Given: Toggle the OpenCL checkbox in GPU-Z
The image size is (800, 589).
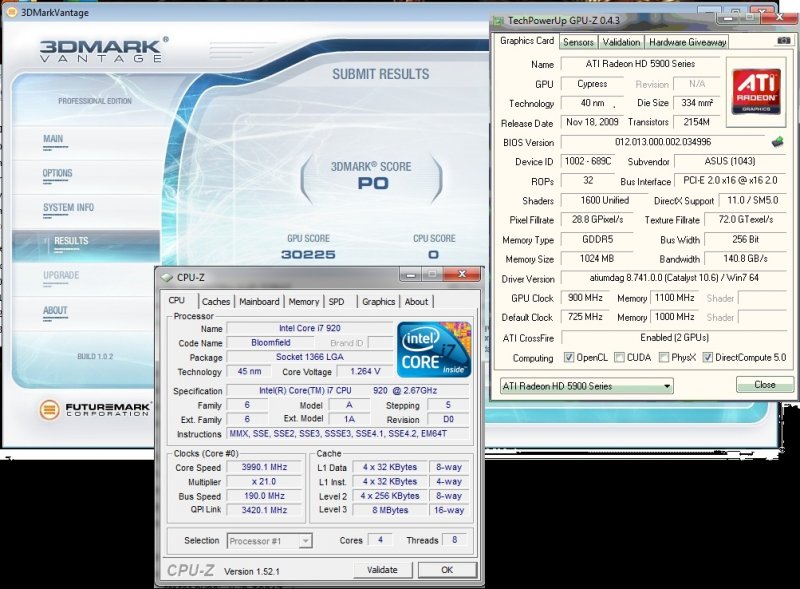Looking at the screenshot, I should 568,357.
